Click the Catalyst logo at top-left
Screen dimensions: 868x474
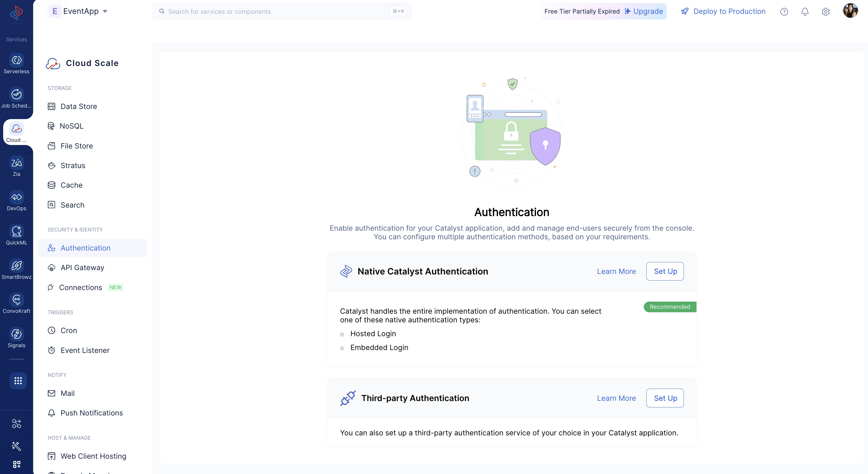[x=16, y=13]
